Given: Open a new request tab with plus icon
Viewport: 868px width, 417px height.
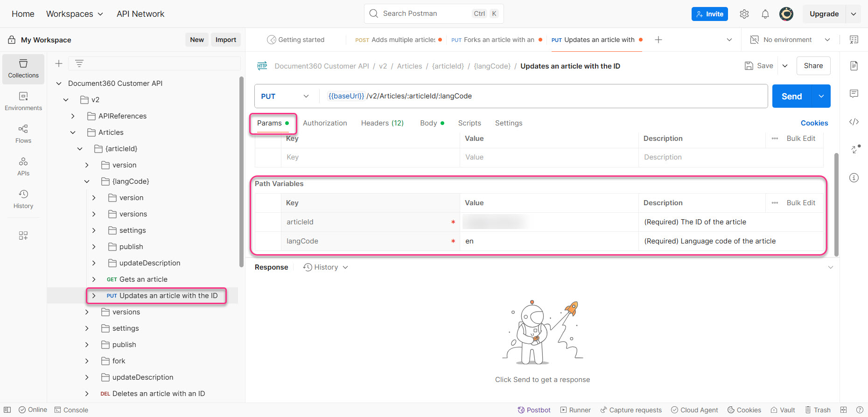Looking at the screenshot, I should point(658,40).
